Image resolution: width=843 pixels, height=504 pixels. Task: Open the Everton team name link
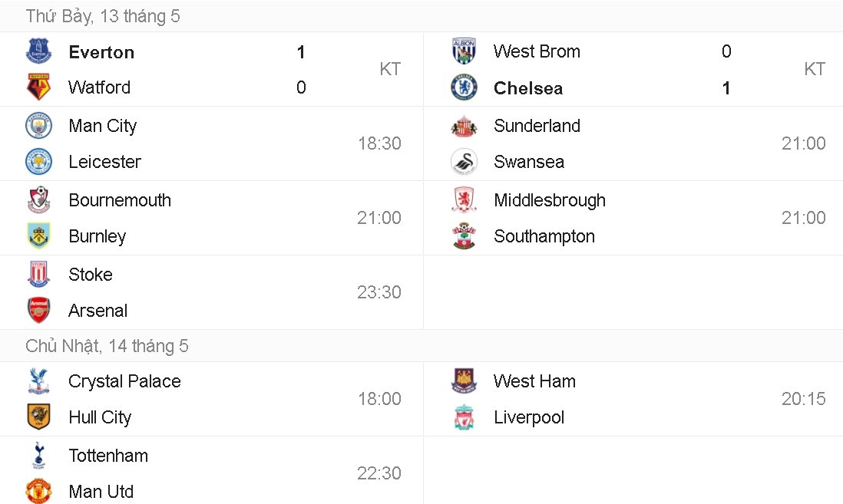pyautogui.click(x=101, y=52)
